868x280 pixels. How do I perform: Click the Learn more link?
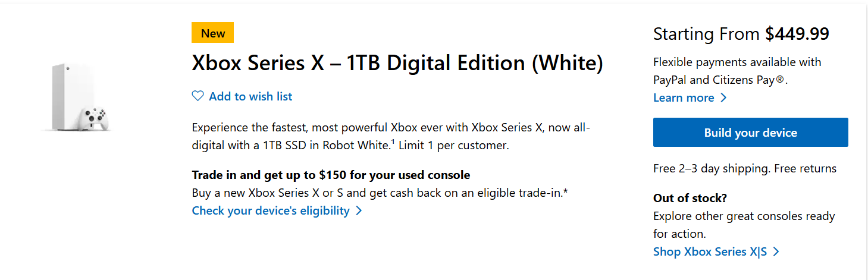coord(684,97)
